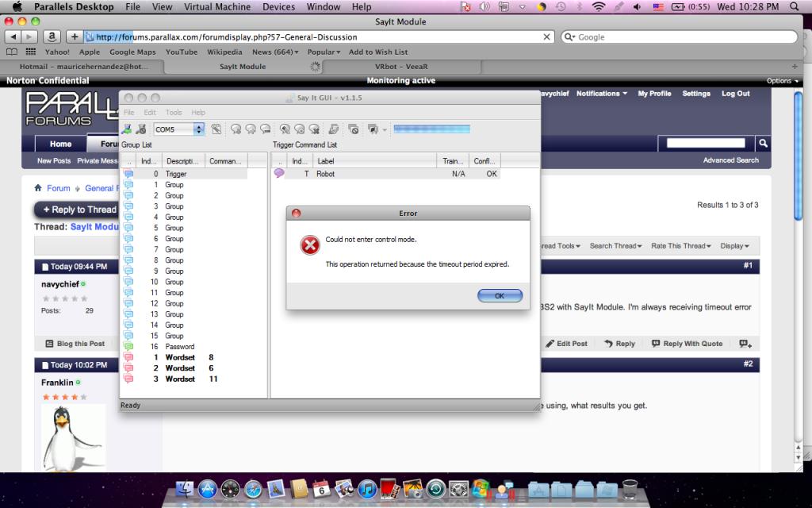The image size is (812, 508).
Task: Click the Wikipedia bookmark link
Action: pos(224,52)
